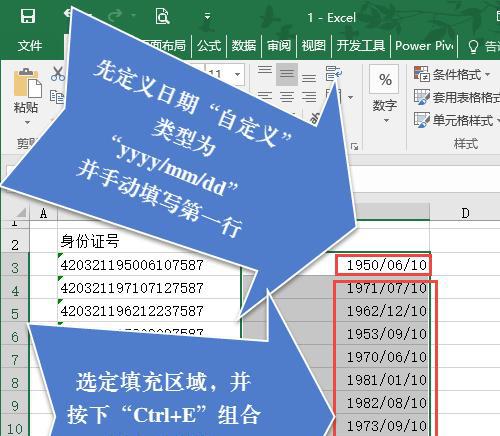Switch to 数据 tab
This screenshot has height=436, width=500.
tap(244, 45)
